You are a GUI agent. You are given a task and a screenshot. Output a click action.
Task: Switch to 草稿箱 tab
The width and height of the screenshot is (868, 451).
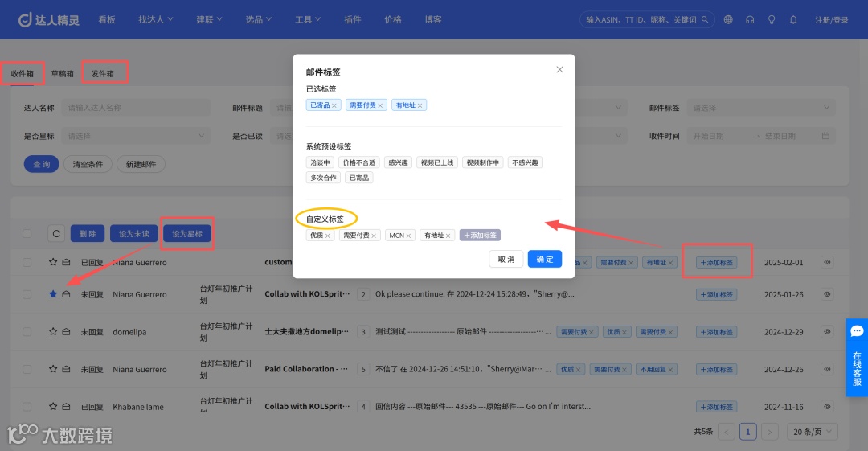point(63,73)
